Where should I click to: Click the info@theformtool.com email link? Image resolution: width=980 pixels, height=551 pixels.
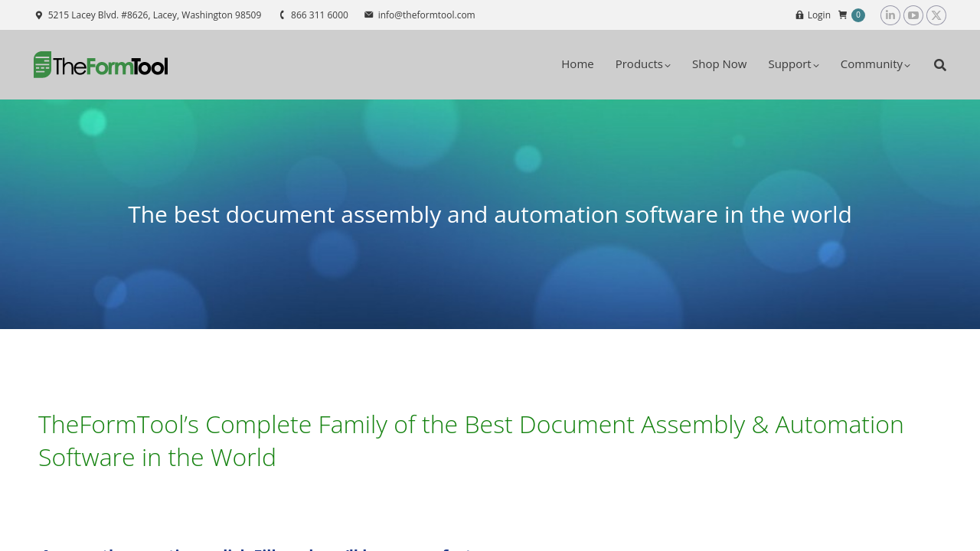(426, 15)
